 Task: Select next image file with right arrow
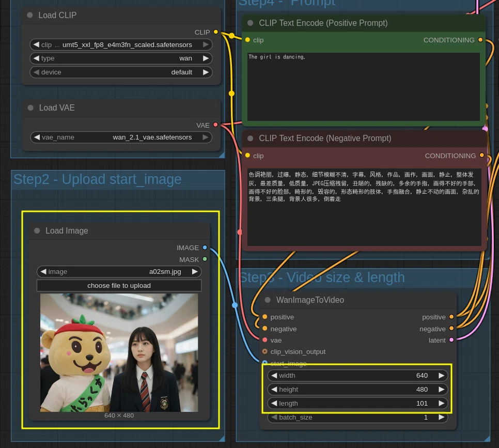[x=195, y=272]
